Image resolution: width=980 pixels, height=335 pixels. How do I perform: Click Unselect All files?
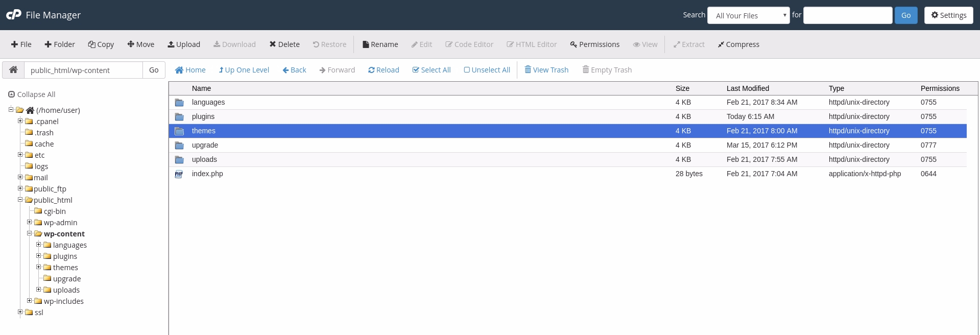pyautogui.click(x=486, y=70)
